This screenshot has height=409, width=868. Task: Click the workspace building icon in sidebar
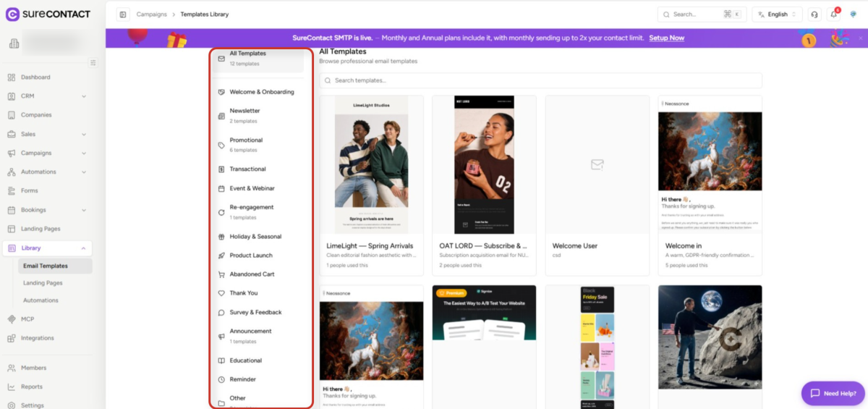[14, 43]
